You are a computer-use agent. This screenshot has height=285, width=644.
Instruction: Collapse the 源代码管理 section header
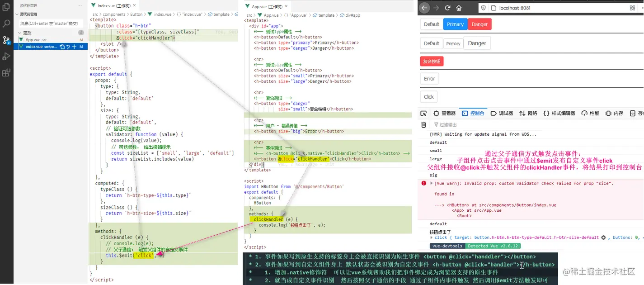pyautogui.click(x=50, y=14)
